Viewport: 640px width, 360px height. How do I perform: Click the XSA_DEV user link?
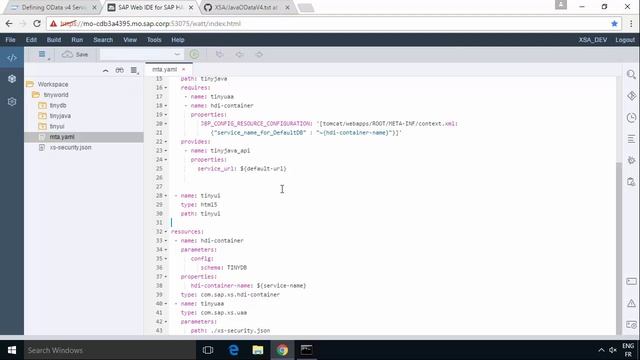(592, 40)
